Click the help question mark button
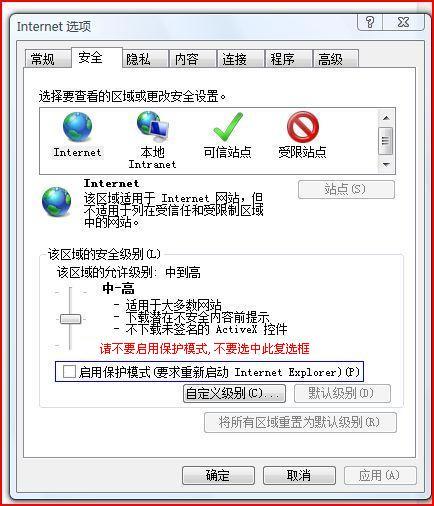 click(x=370, y=22)
